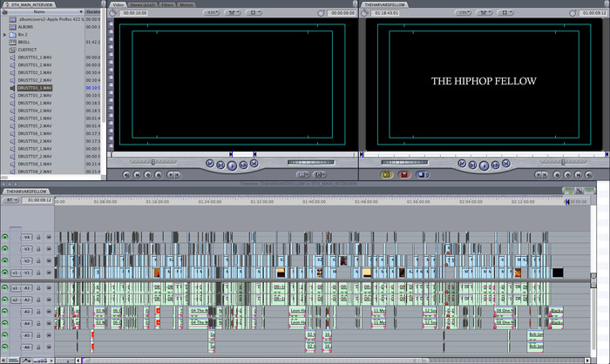The width and height of the screenshot is (610, 364).
Task: Open Canvas playhead sync pop-up
Action: coord(485,13)
